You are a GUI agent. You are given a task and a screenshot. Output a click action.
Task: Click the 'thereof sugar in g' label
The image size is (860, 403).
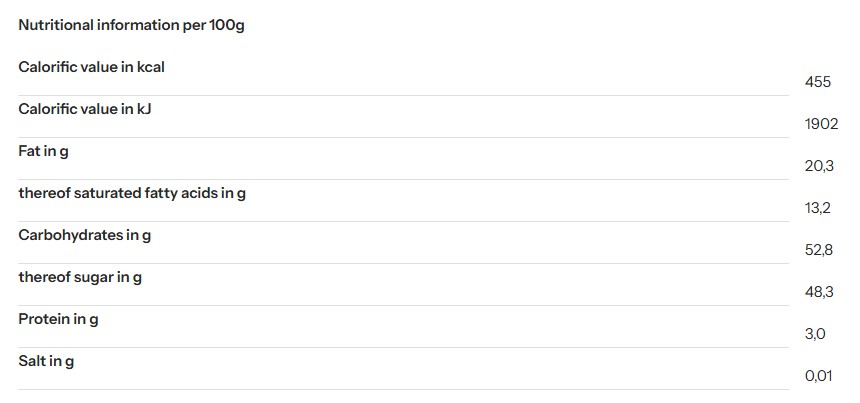pyautogui.click(x=80, y=277)
